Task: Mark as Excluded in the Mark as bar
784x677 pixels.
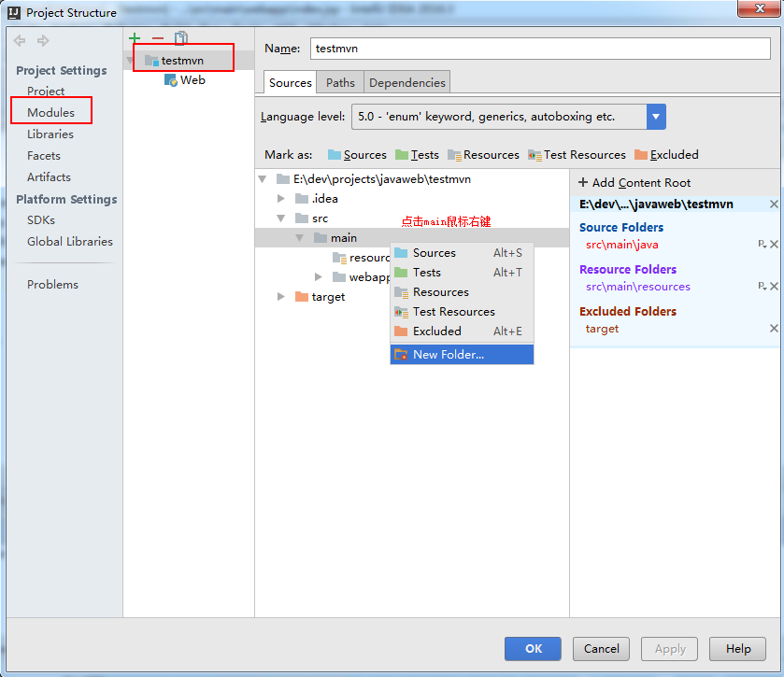Action: pyautogui.click(x=666, y=155)
